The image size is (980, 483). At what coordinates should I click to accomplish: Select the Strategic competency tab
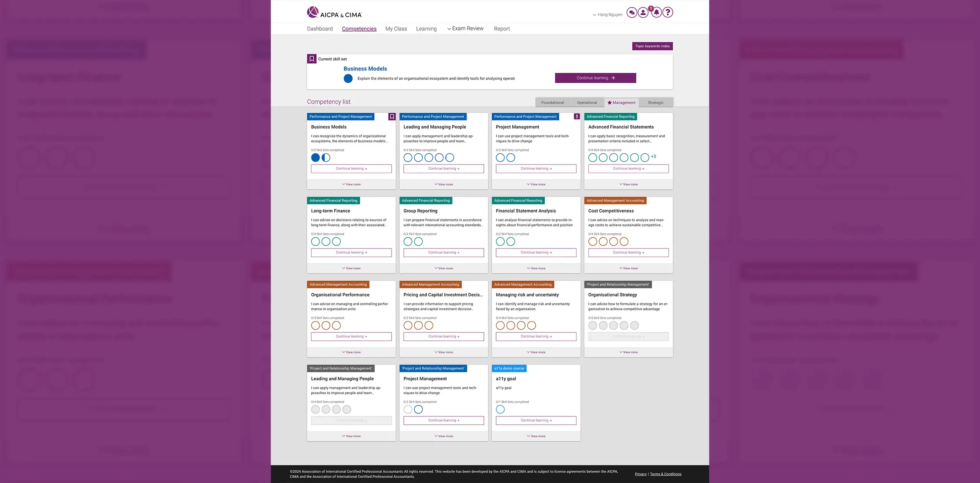tap(655, 102)
